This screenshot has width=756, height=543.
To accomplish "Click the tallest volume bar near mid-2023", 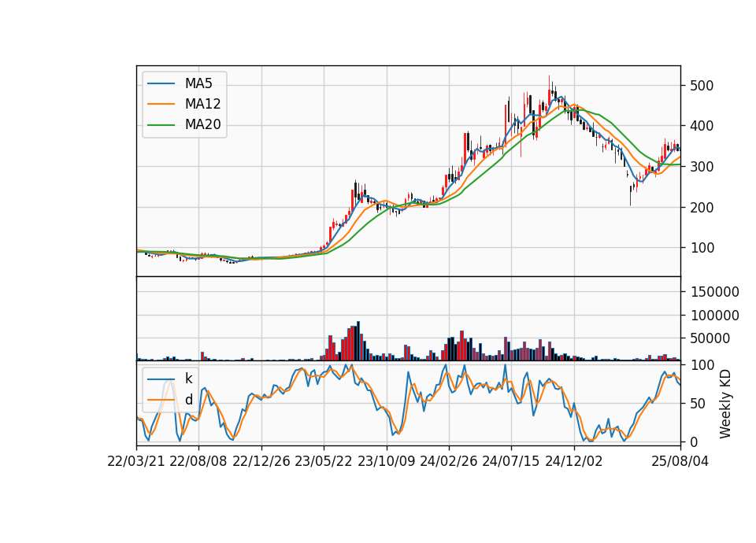I will coord(358,341).
